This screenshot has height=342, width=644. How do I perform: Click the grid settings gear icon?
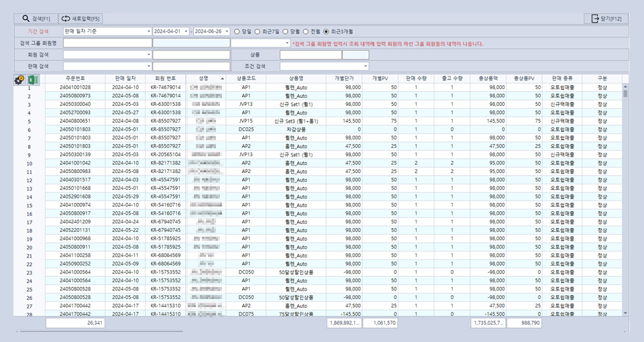(19, 80)
